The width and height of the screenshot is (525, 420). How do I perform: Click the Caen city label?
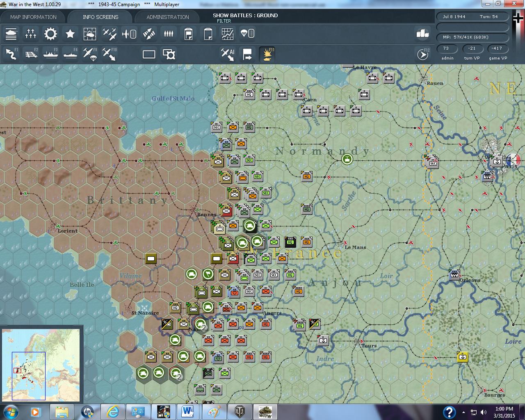pyautogui.click(x=310, y=100)
